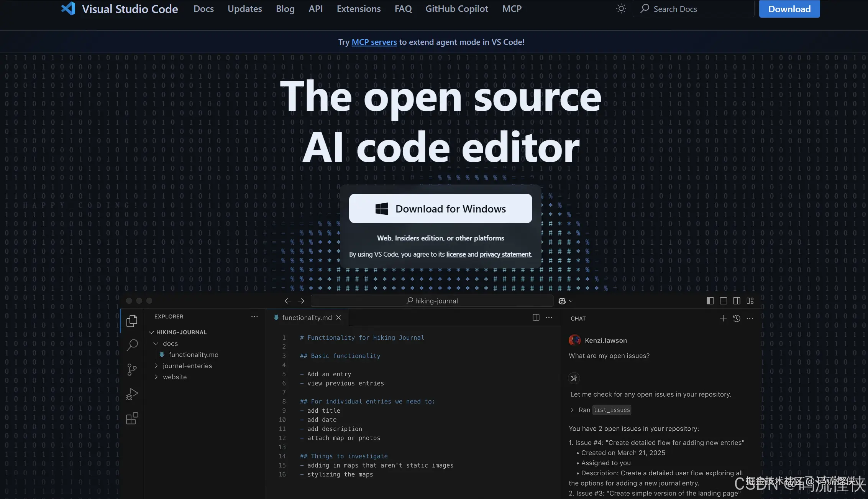Open the Extensions blocks icon in activity bar

132,418
